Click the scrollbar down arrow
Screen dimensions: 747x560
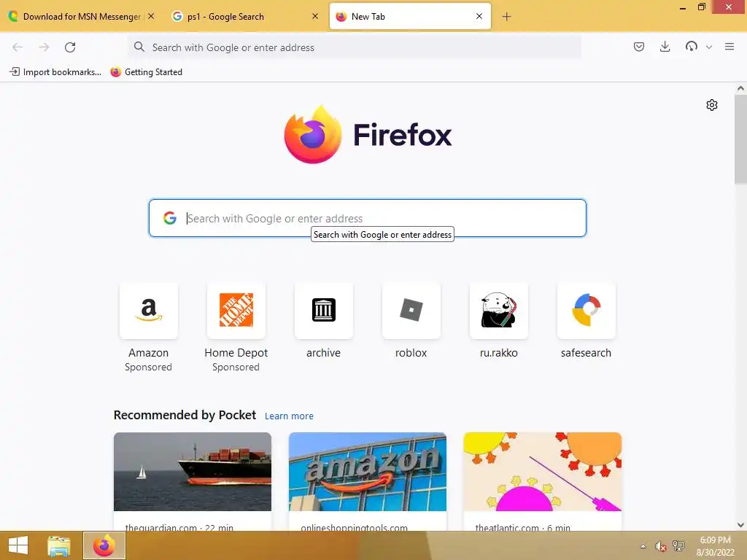coord(740,525)
